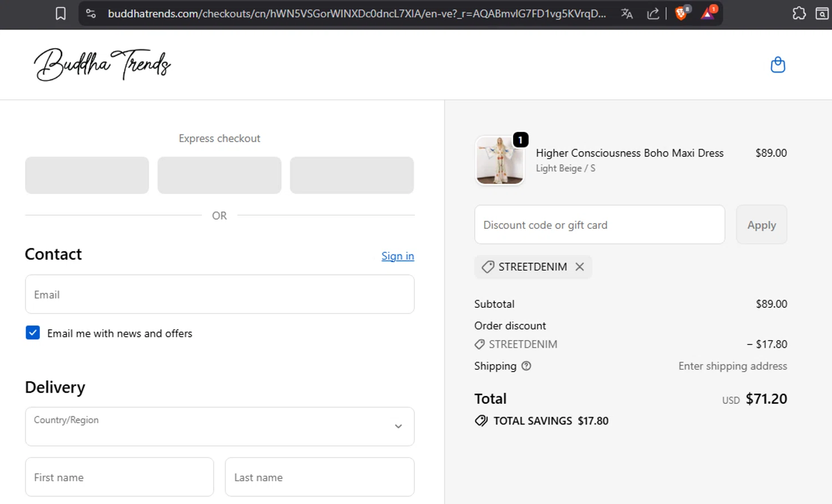The height and width of the screenshot is (504, 832).
Task: Open site information icon beside URL
Action: (x=91, y=14)
